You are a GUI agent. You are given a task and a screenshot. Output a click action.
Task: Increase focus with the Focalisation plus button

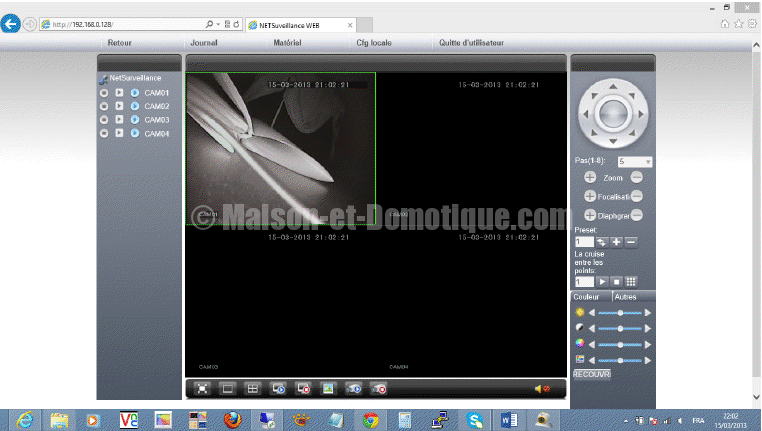tap(589, 196)
